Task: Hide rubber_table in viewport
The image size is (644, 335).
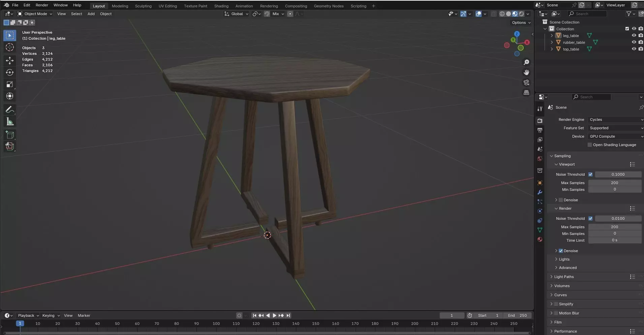Action: (x=634, y=42)
